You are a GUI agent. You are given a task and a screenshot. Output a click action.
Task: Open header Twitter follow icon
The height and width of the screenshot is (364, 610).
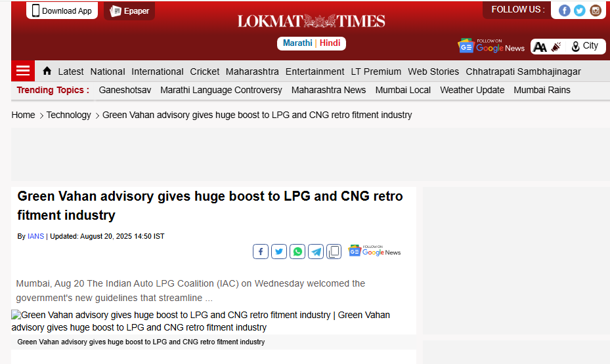coord(579,10)
